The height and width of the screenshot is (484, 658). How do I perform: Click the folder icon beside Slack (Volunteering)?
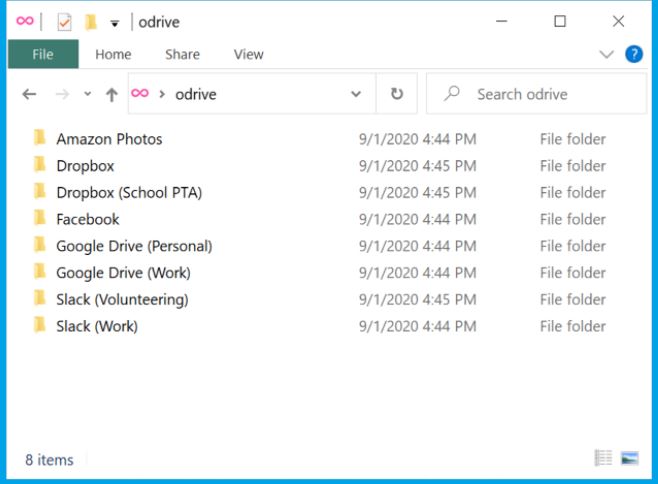coord(39,298)
